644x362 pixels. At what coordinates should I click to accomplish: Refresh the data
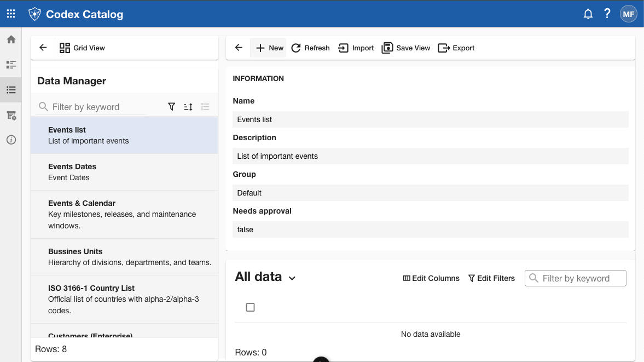310,48
